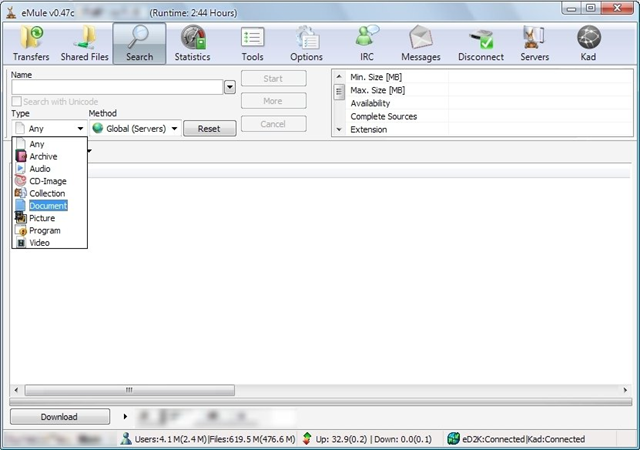Screen dimensions: 640x450
Task: Open the Statistics view
Action: click(x=192, y=44)
